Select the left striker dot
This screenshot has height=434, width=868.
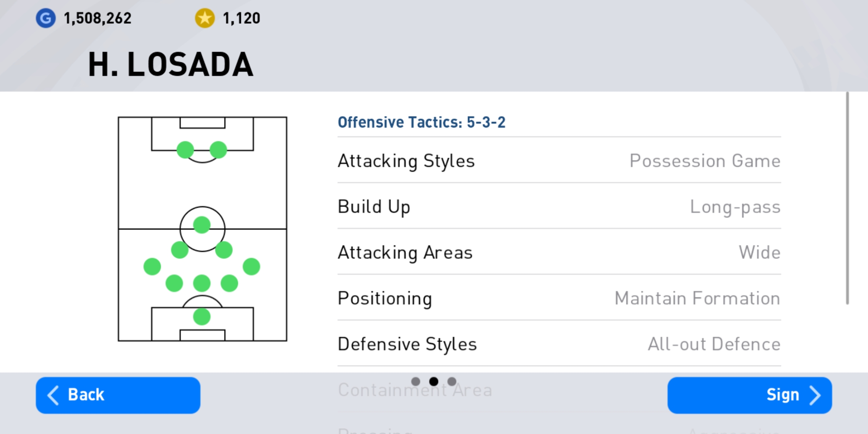185,150
